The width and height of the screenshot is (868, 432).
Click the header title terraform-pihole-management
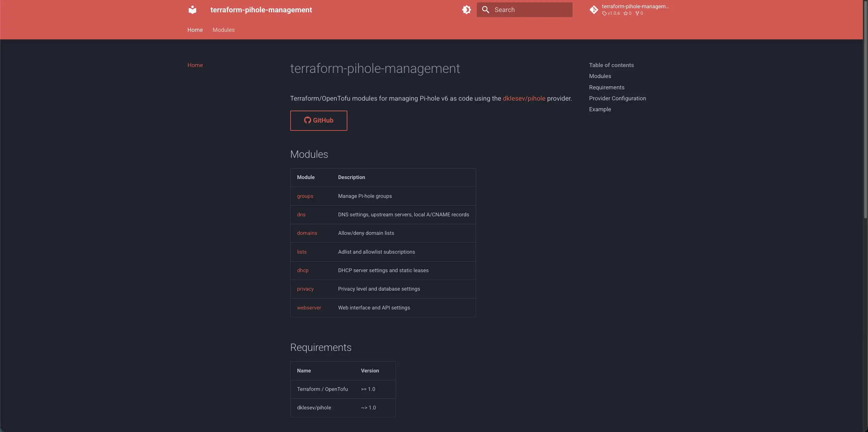point(261,10)
